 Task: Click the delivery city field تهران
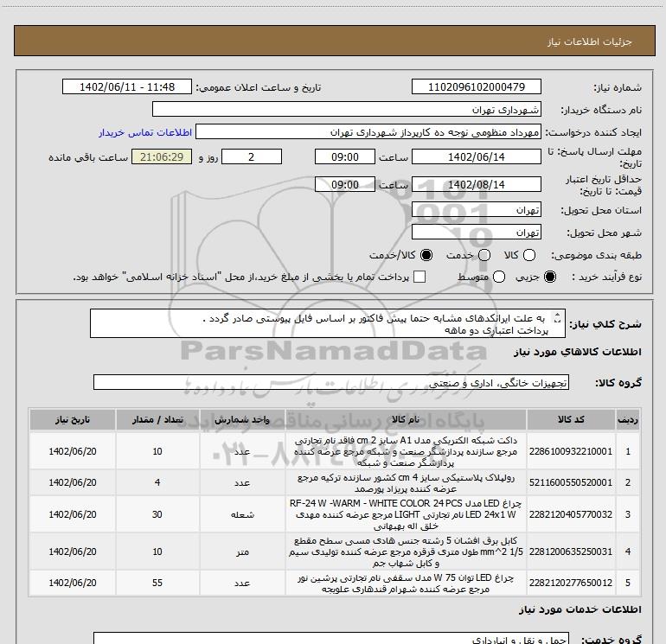coord(476,233)
